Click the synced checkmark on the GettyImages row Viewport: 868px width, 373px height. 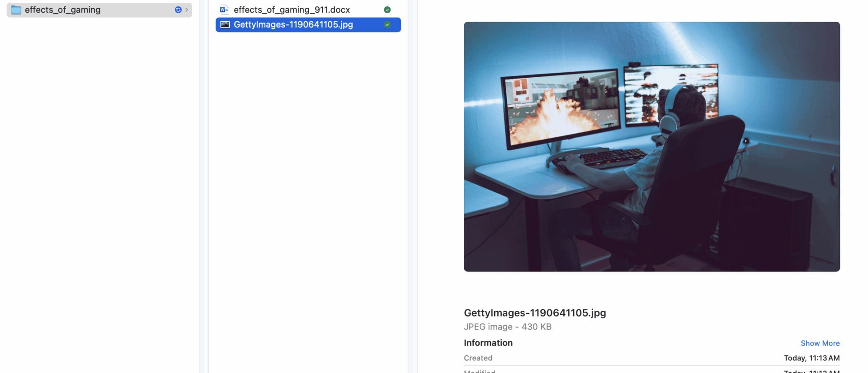tap(387, 25)
